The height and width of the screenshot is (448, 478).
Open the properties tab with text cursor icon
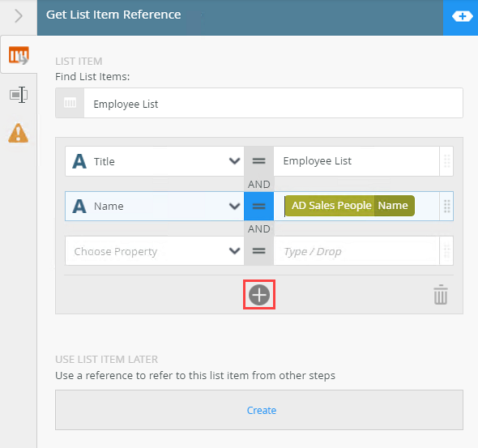point(19,95)
